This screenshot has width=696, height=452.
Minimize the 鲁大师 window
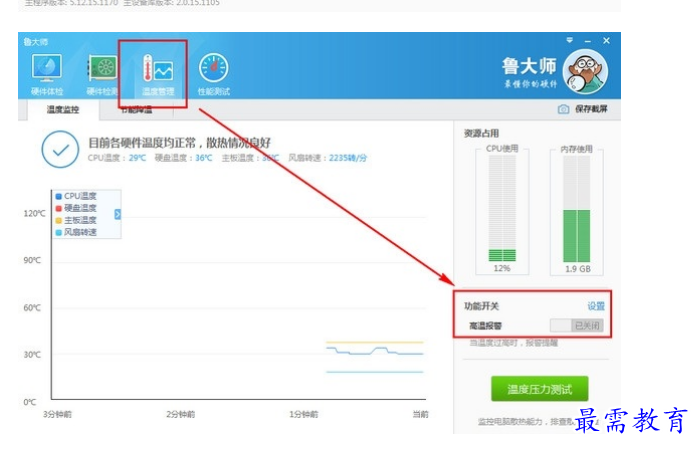click(x=588, y=41)
